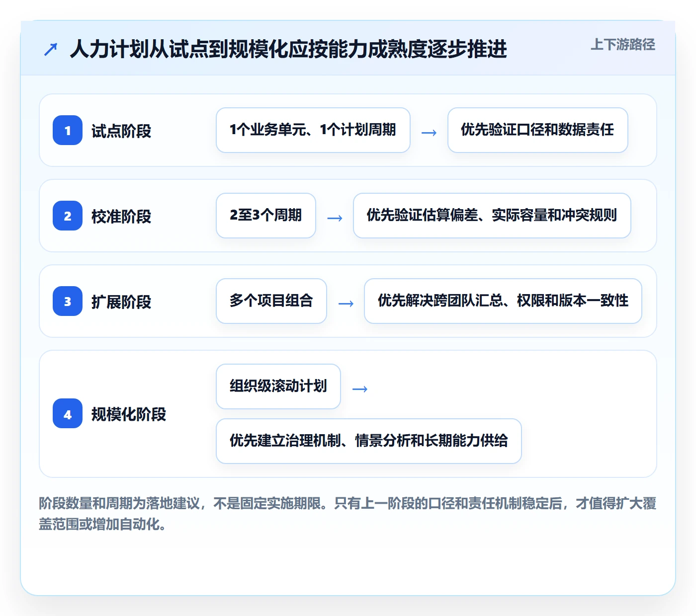This screenshot has height=616, width=696.
Task: Click the arrow after 1个业务单元、1个计划周期
Action: [429, 133]
